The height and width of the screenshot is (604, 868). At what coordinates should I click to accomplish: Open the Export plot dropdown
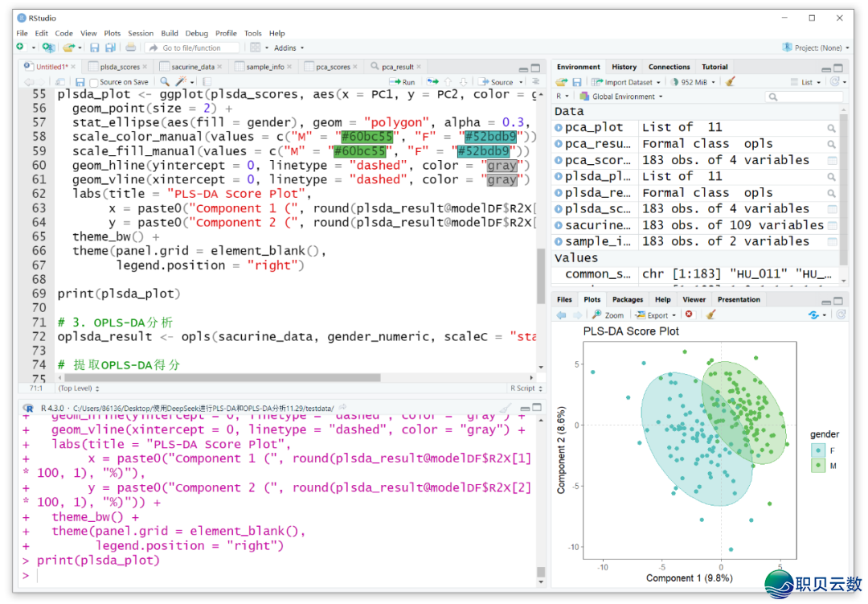click(x=661, y=315)
